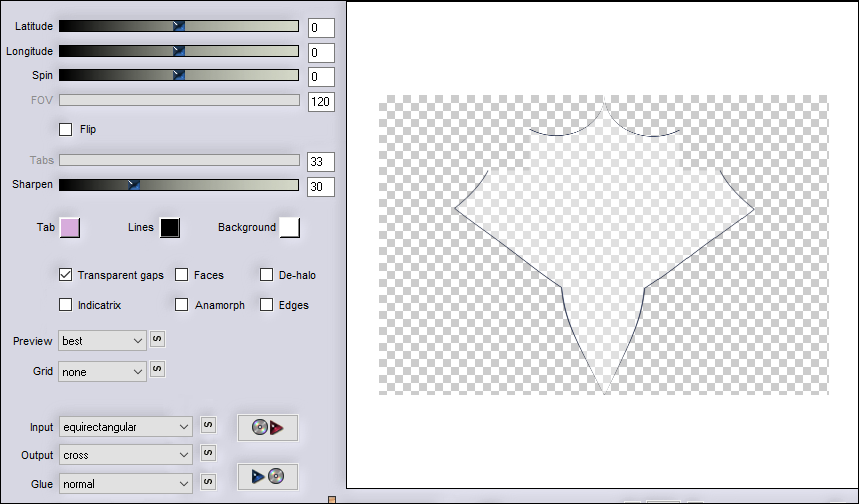This screenshot has width=859, height=504.
Task: Click the Tabs value field showing 33
Action: pyautogui.click(x=321, y=162)
